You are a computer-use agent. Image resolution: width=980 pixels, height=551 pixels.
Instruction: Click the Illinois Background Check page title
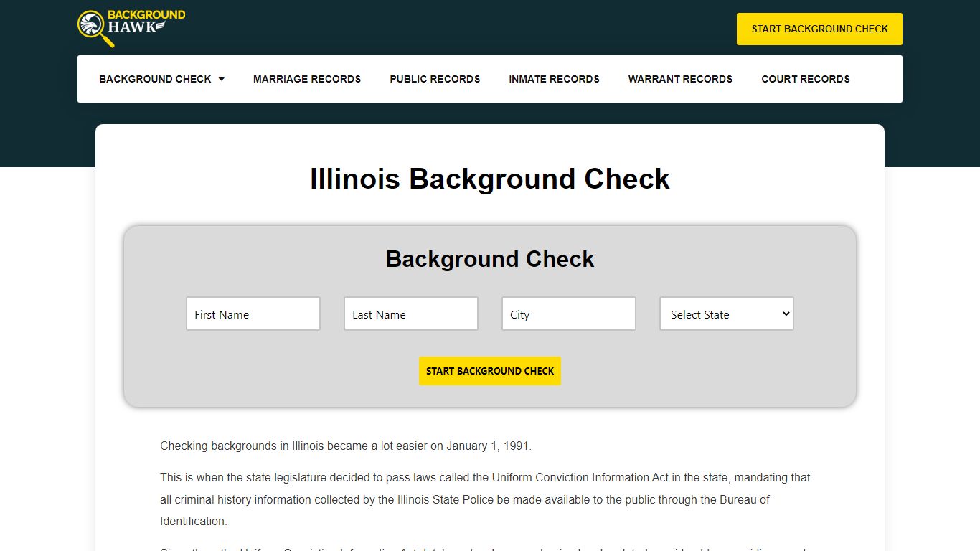click(x=490, y=179)
